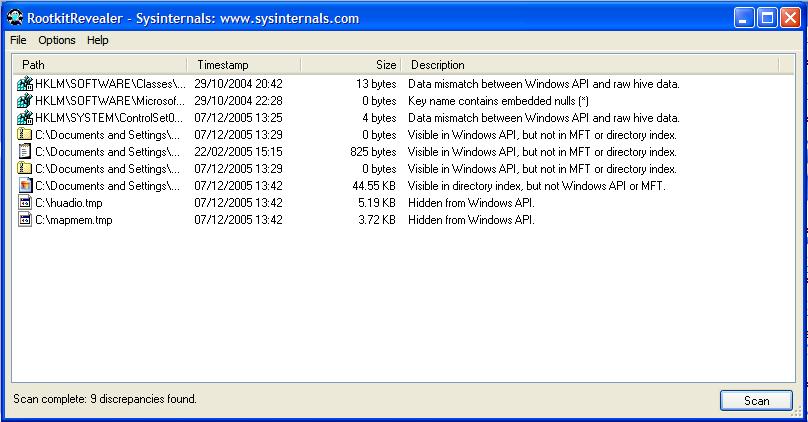Screen dimensions: 808x422
Task: Minimize the RootkitRevealer window
Action: pyautogui.click(x=744, y=18)
